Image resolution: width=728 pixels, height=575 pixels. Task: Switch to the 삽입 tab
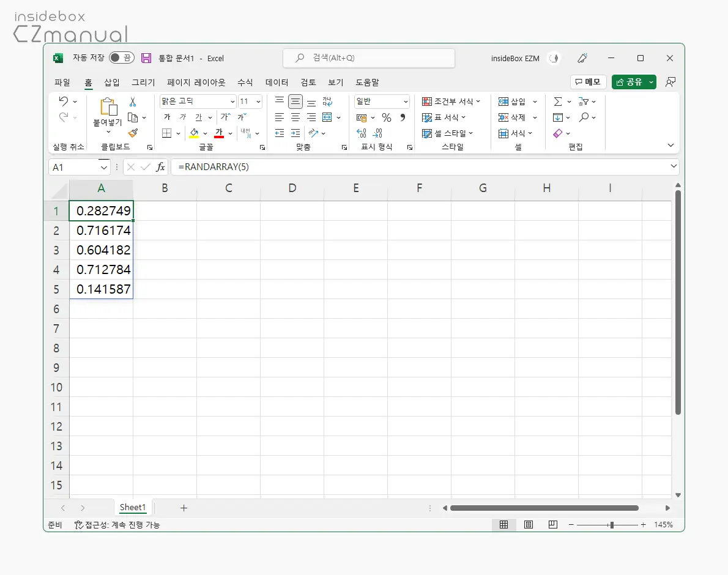point(112,82)
